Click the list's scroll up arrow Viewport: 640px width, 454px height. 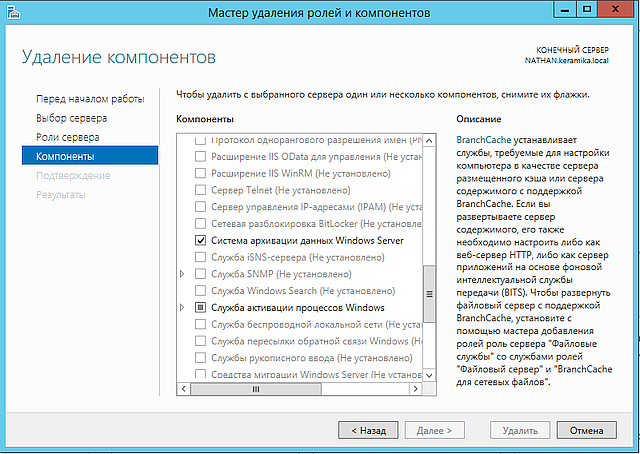click(429, 141)
